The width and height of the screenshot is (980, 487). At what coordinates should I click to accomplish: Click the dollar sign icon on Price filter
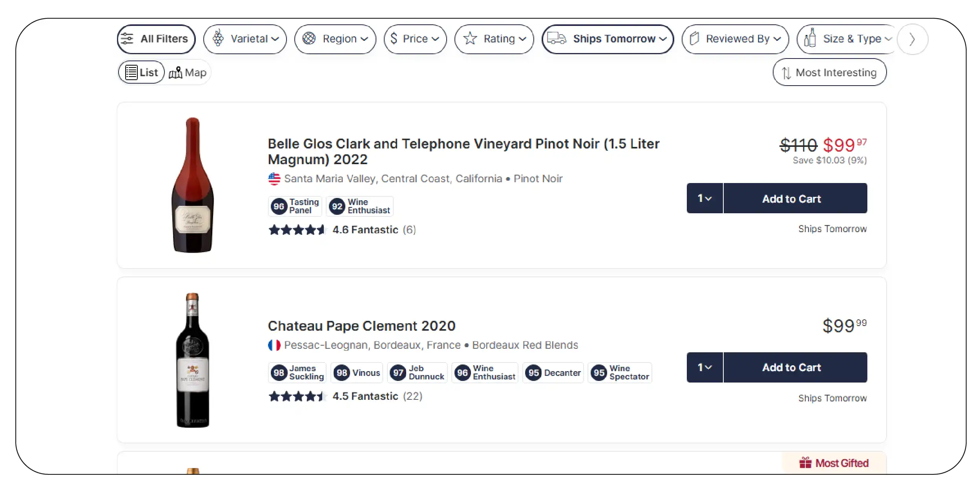pos(394,38)
